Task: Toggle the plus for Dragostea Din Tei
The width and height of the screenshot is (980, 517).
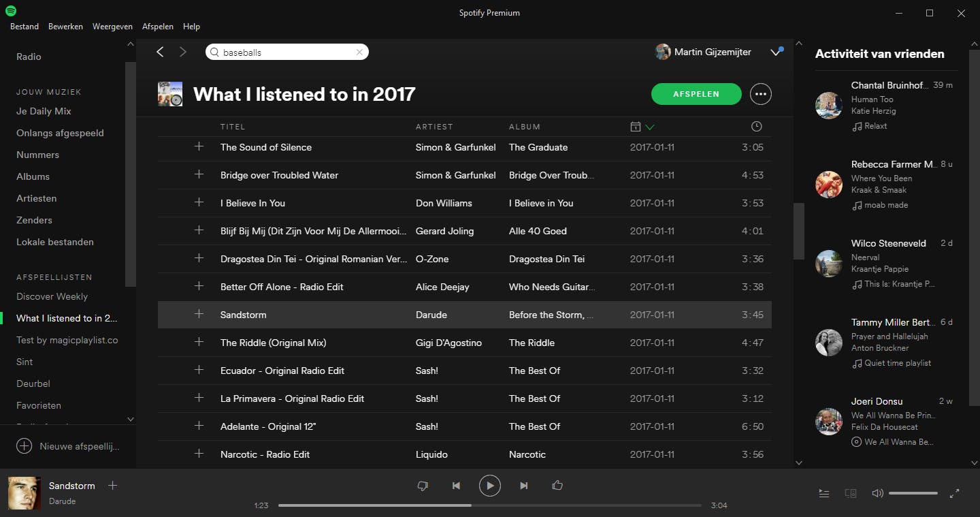Action: click(199, 258)
